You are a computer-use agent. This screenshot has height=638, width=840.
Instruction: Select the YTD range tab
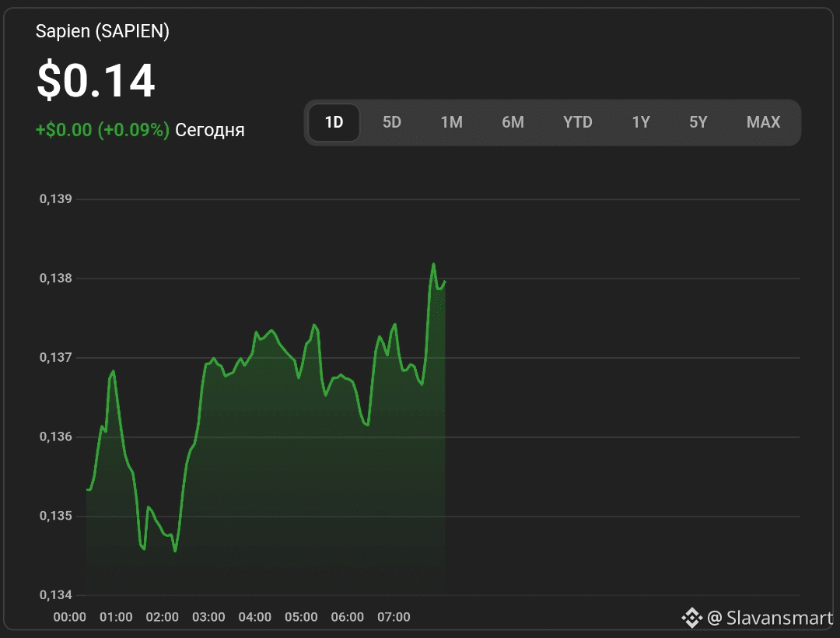click(x=578, y=122)
